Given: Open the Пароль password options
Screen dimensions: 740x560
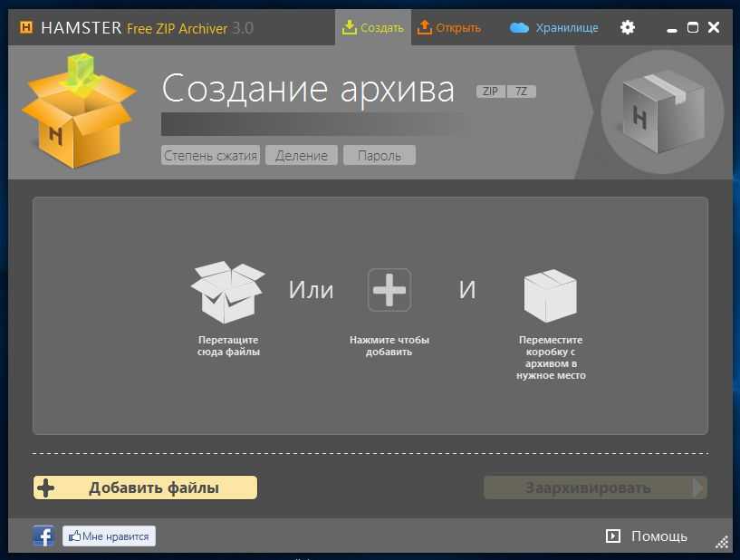Looking at the screenshot, I should (379, 156).
